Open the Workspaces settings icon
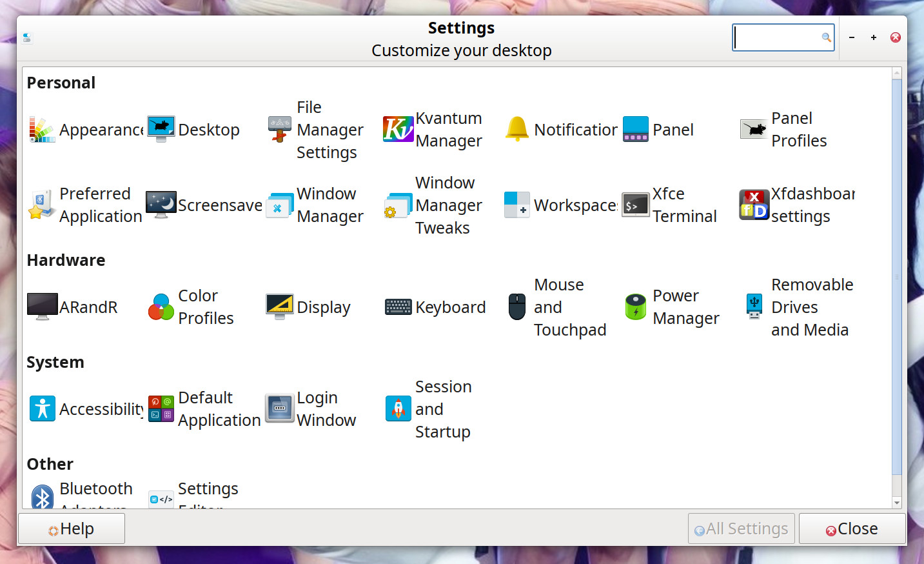The height and width of the screenshot is (564, 924). pyautogui.click(x=517, y=205)
